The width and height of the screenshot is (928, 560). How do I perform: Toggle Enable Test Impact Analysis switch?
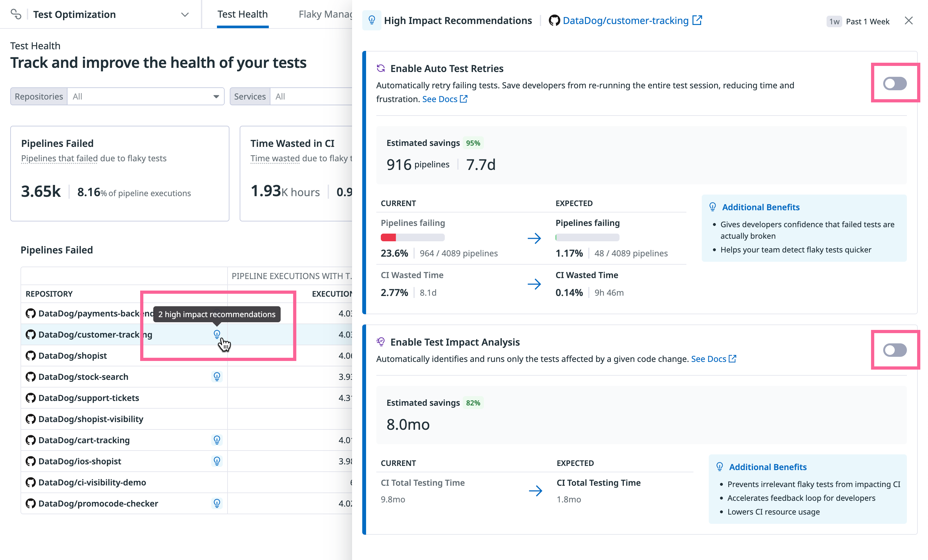coord(895,350)
